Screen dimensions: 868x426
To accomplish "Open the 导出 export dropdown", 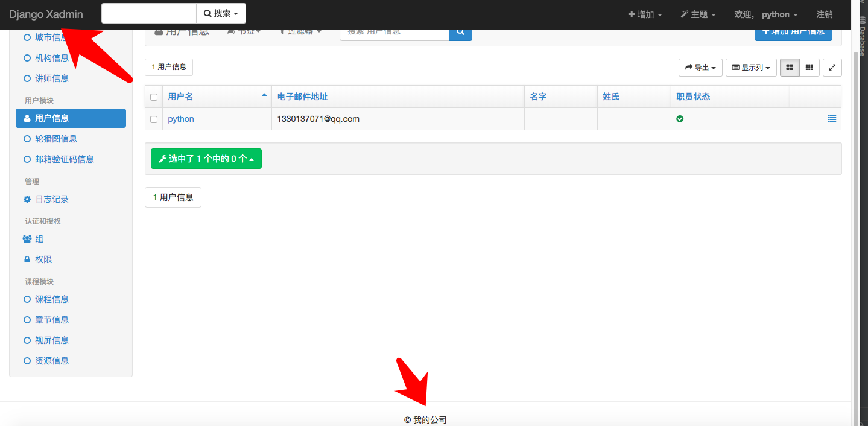I will click(x=700, y=67).
